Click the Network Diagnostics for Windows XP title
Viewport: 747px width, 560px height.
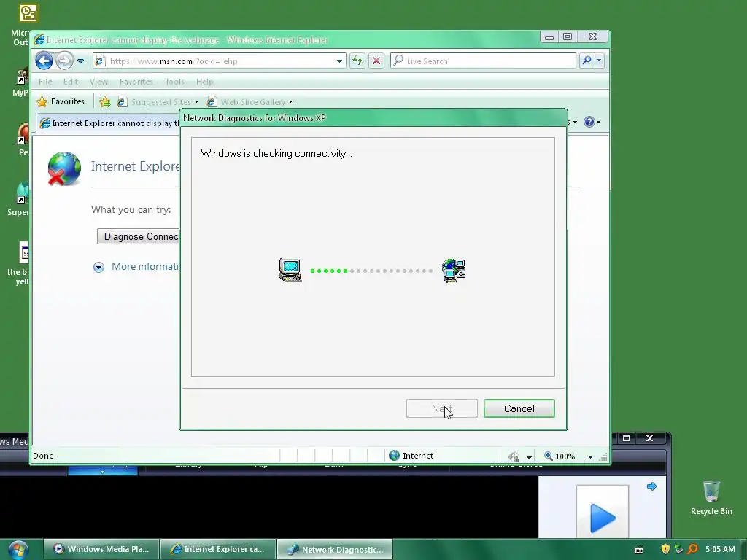(255, 118)
